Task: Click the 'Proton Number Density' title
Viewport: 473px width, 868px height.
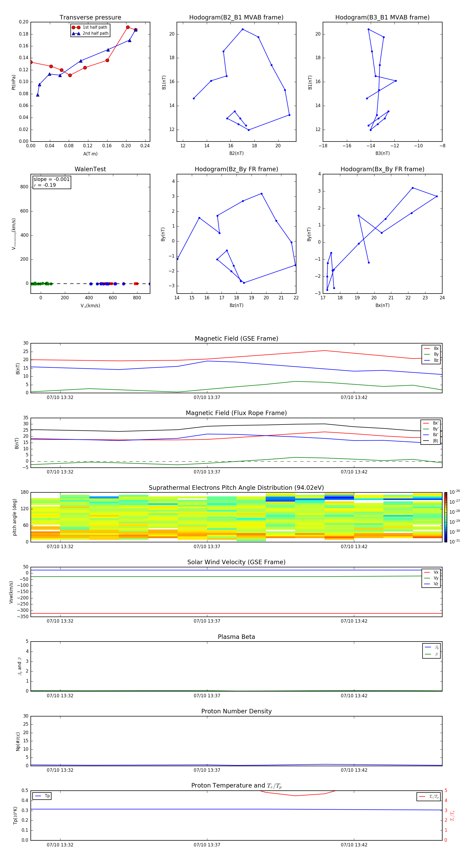Action: 236,711
